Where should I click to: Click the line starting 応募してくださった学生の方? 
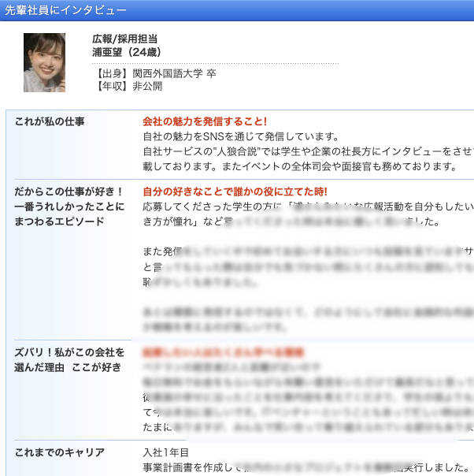[x=308, y=206]
